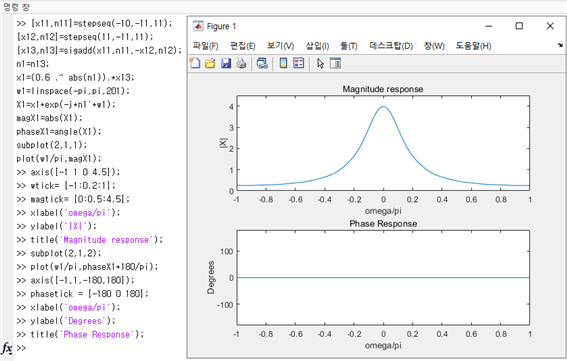
Task: Click the '명령 창' panel title
Action: [16, 7]
